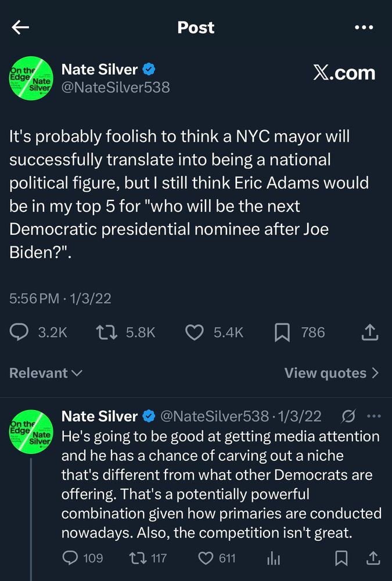Like the reply with 611 likes

206,558
